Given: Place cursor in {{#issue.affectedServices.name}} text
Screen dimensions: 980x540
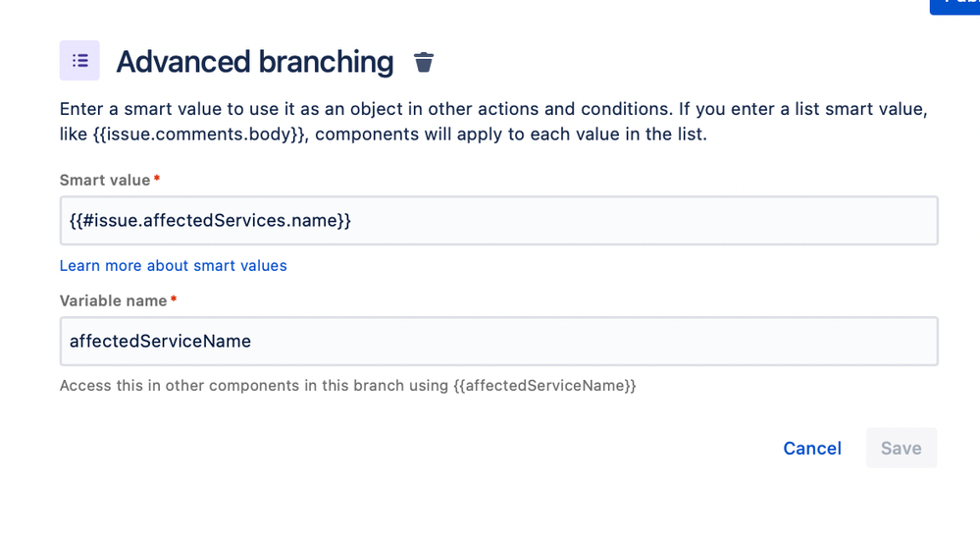Looking at the screenshot, I should click(210, 220).
